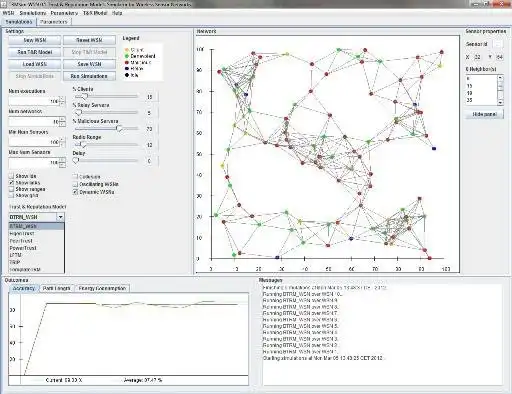The width and height of the screenshot is (512, 394).
Task: Decrease Max Num Sensors with down arrow
Action: tap(62, 165)
